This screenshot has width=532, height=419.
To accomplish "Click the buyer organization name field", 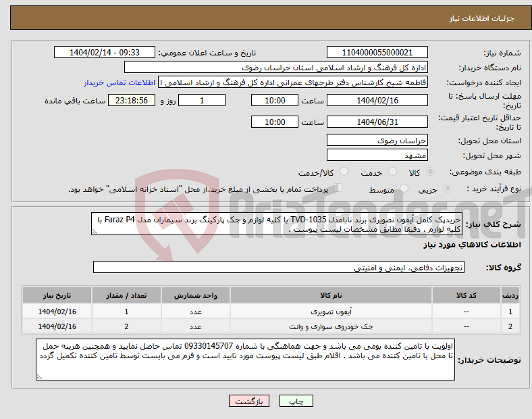I will pyautogui.click(x=276, y=67).
